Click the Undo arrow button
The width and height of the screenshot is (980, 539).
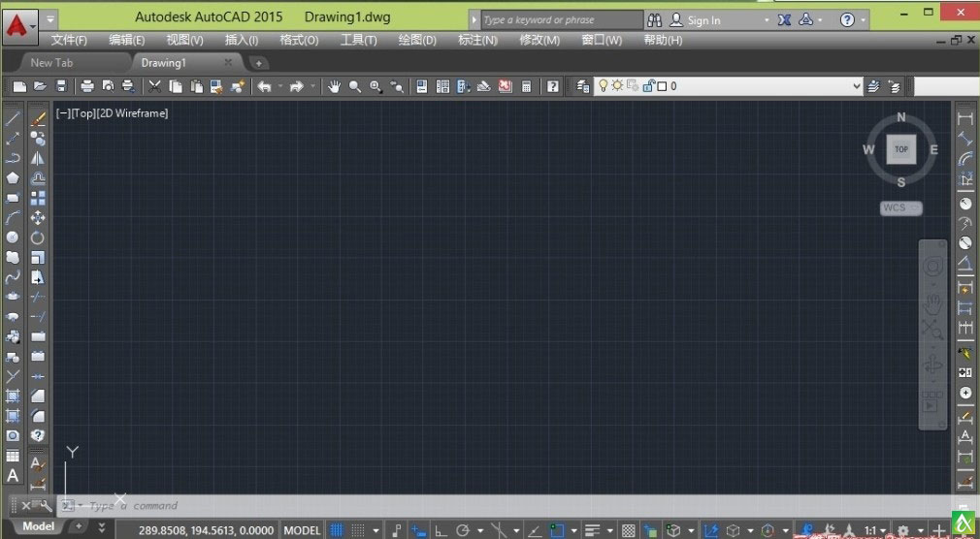[264, 87]
